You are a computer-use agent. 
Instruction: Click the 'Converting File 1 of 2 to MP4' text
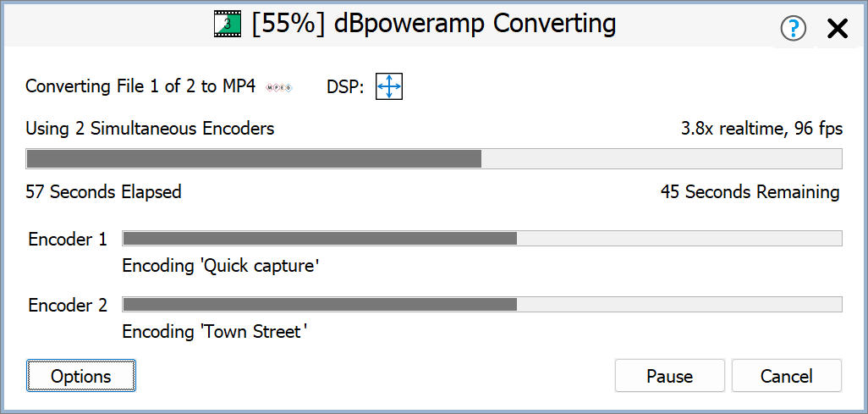140,86
